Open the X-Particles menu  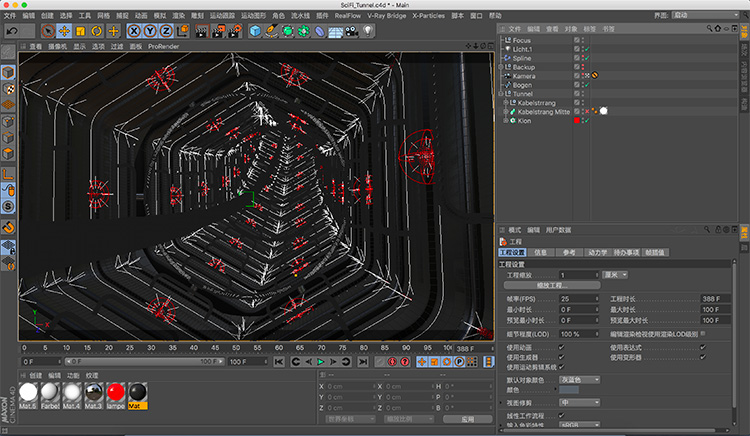429,16
